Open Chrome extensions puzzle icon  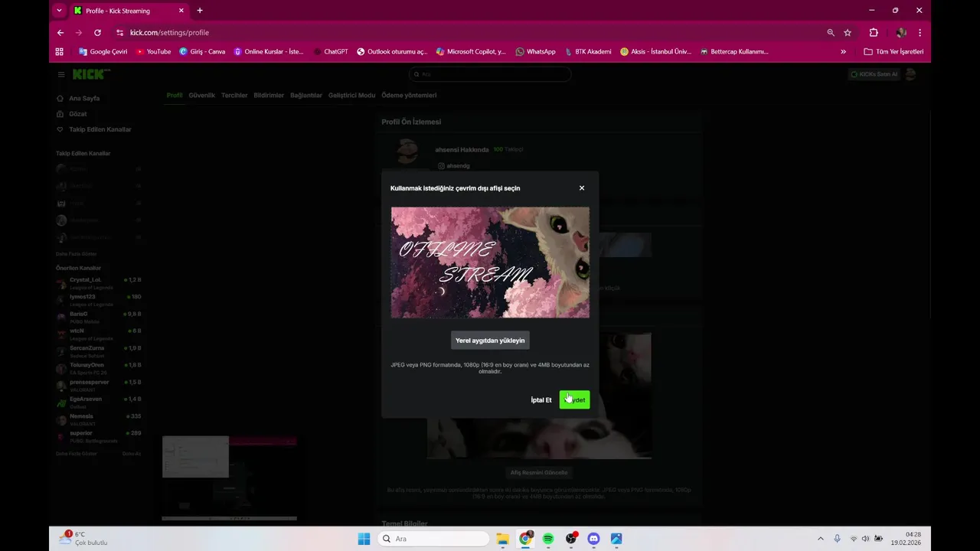pos(874,33)
